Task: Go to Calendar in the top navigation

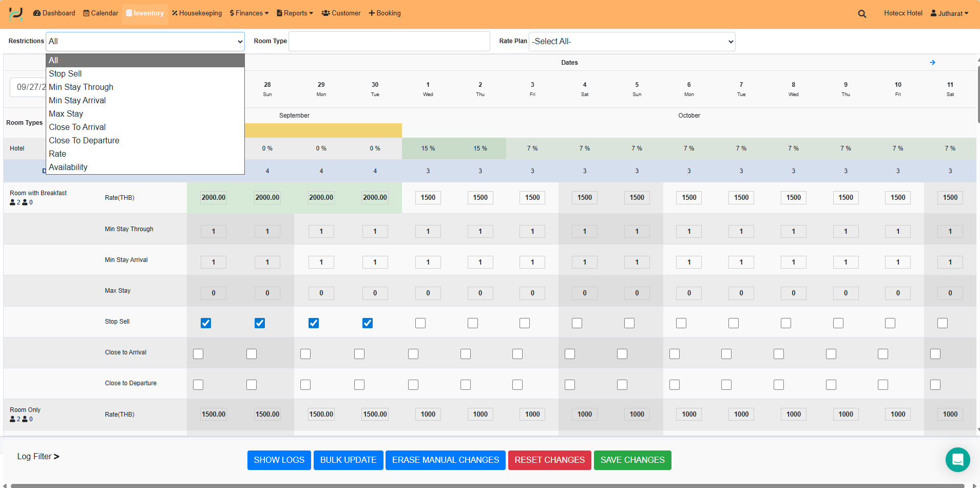Action: point(101,13)
